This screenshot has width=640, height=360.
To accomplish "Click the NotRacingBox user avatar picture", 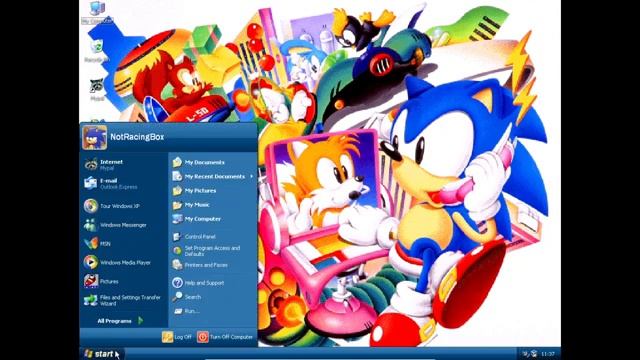I will (94, 137).
